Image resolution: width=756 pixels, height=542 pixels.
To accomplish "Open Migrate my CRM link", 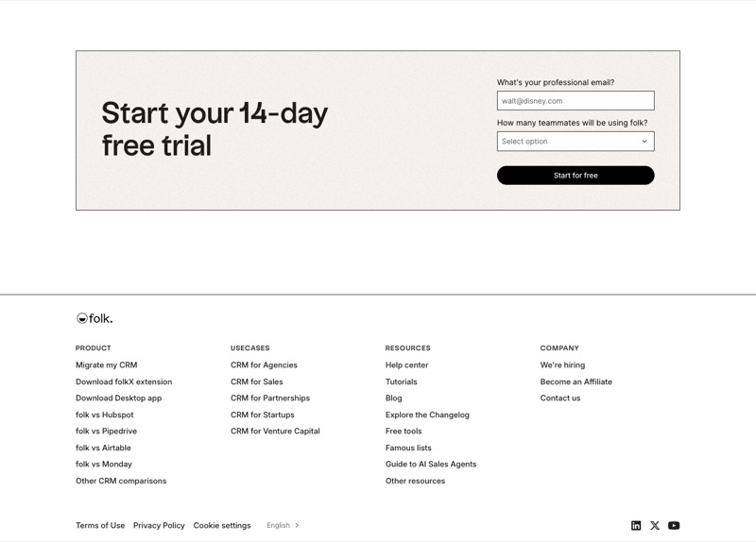I will 107,364.
